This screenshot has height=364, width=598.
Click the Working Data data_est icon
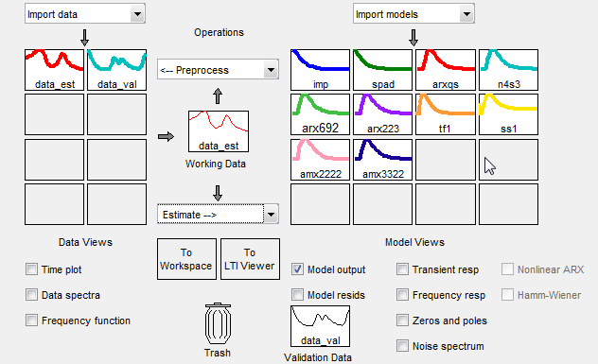click(219, 131)
